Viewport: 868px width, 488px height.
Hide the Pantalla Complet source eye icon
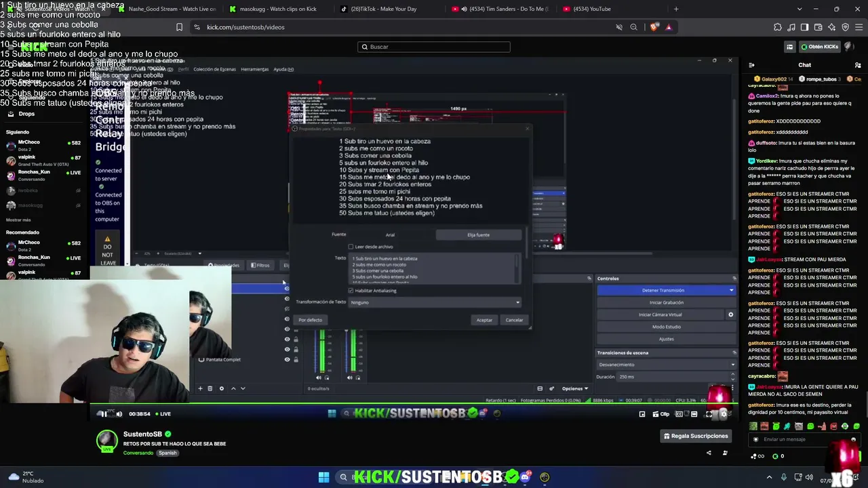287,359
